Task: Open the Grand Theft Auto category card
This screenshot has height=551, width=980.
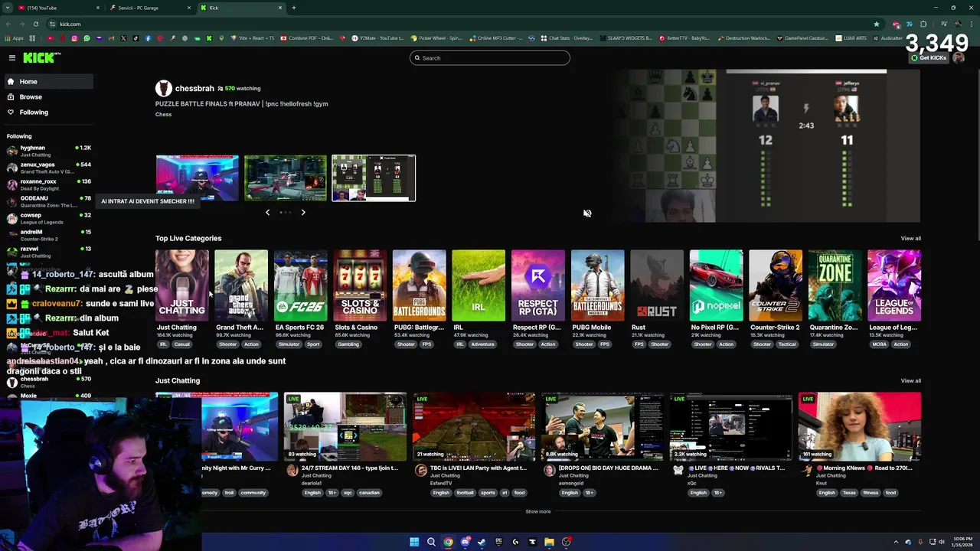Action: [x=241, y=285]
